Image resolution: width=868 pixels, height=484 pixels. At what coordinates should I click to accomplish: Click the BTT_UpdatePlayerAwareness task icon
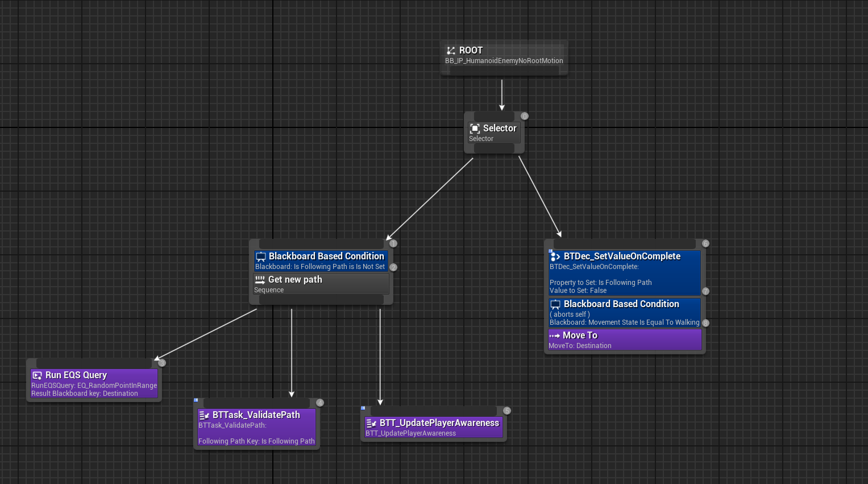372,423
